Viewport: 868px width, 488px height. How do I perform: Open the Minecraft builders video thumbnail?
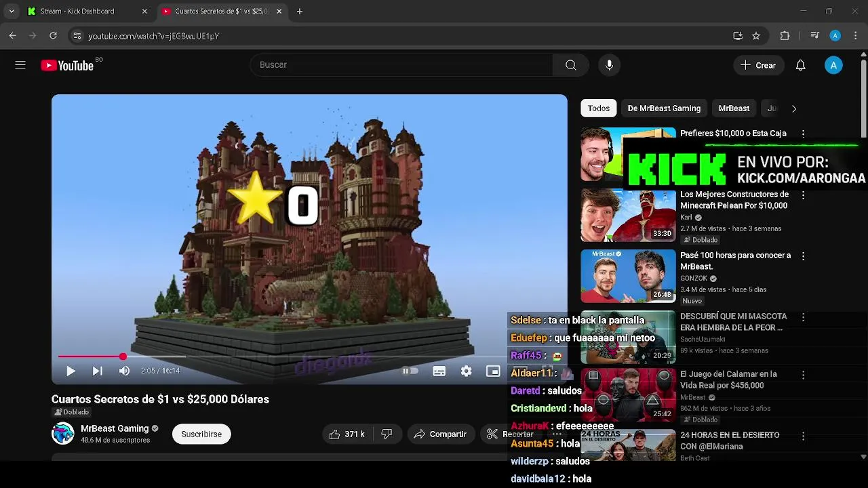click(x=628, y=216)
